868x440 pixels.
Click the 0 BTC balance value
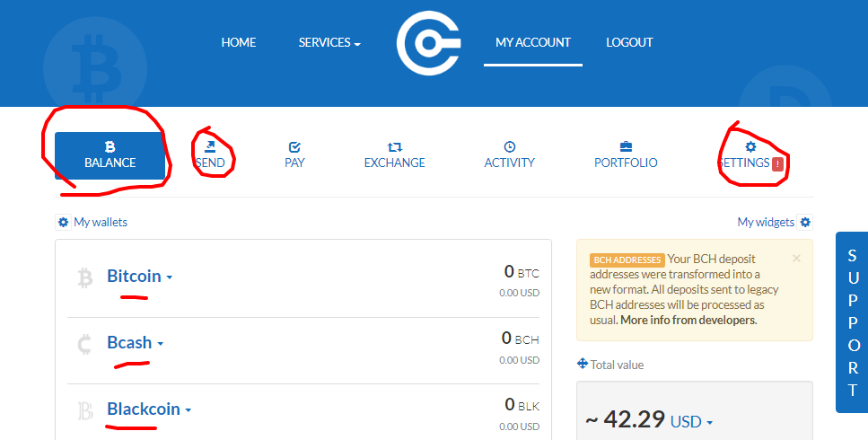(522, 272)
